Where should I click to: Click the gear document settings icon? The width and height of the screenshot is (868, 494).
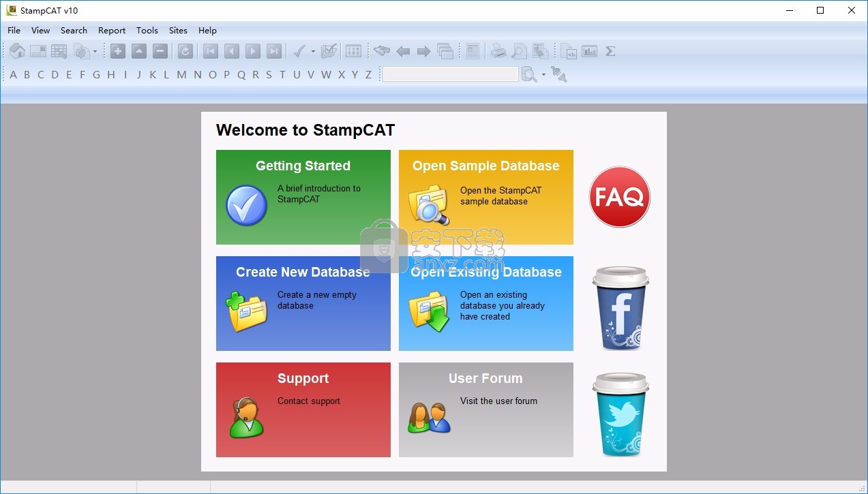click(81, 51)
